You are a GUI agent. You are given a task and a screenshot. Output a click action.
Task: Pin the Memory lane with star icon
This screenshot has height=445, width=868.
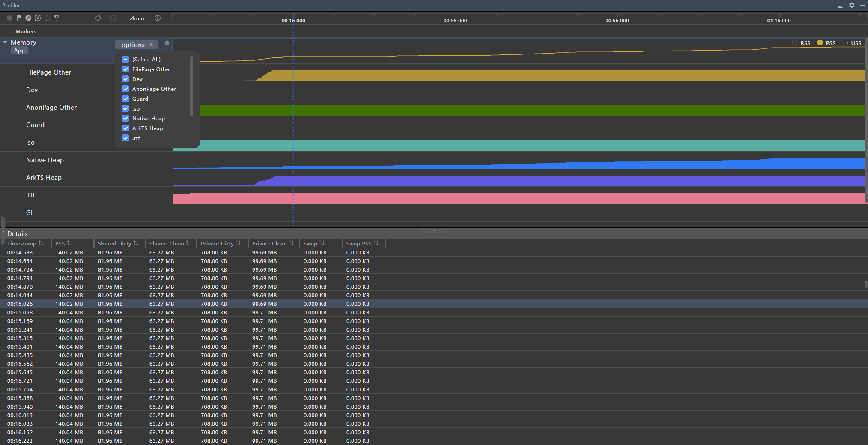167,43
